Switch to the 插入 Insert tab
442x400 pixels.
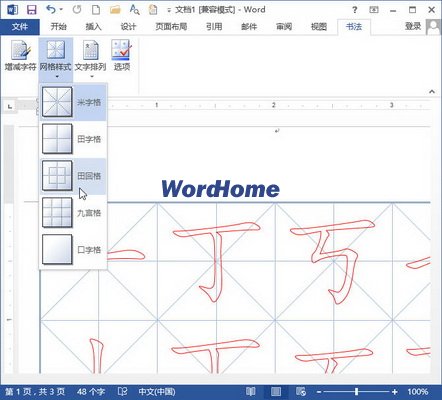coord(93,27)
